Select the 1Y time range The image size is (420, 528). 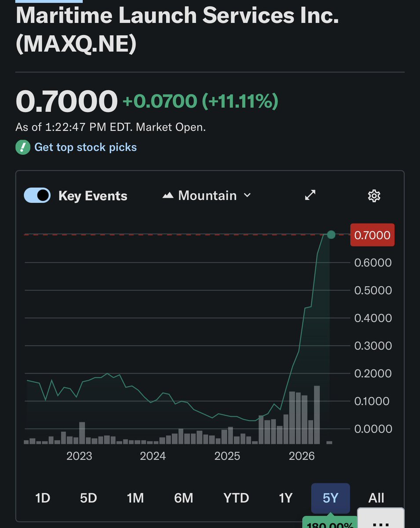pyautogui.click(x=286, y=498)
